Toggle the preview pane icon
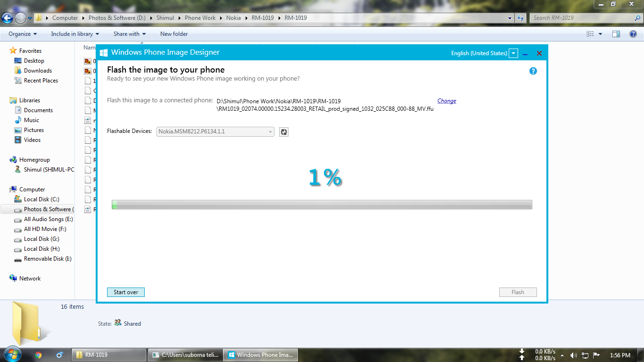The image size is (644, 362). coord(616,34)
